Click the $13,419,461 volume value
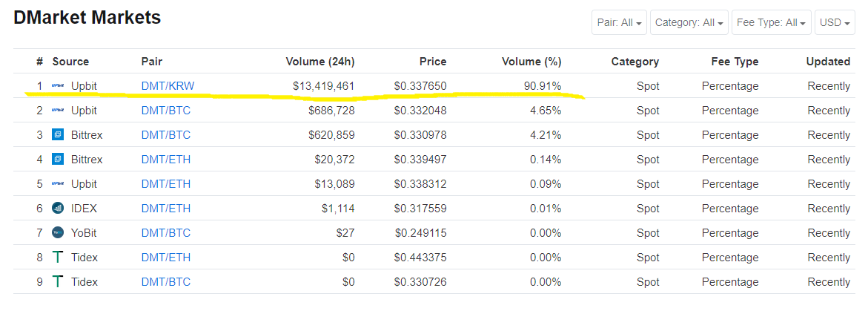This screenshot has width=868, height=311. click(324, 86)
